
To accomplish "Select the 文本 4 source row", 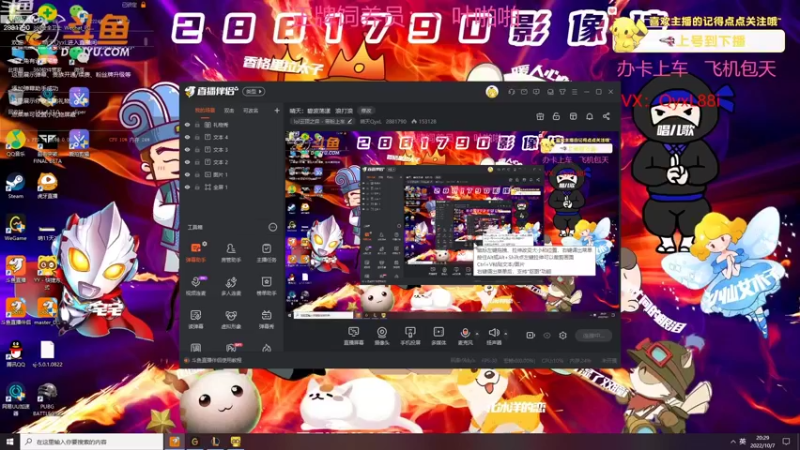I will coord(232,137).
